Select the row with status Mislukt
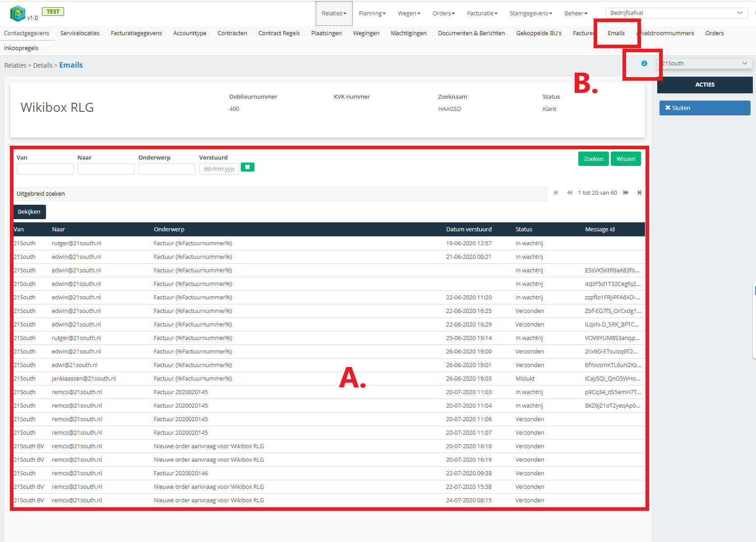The image size is (756, 542). [x=329, y=379]
